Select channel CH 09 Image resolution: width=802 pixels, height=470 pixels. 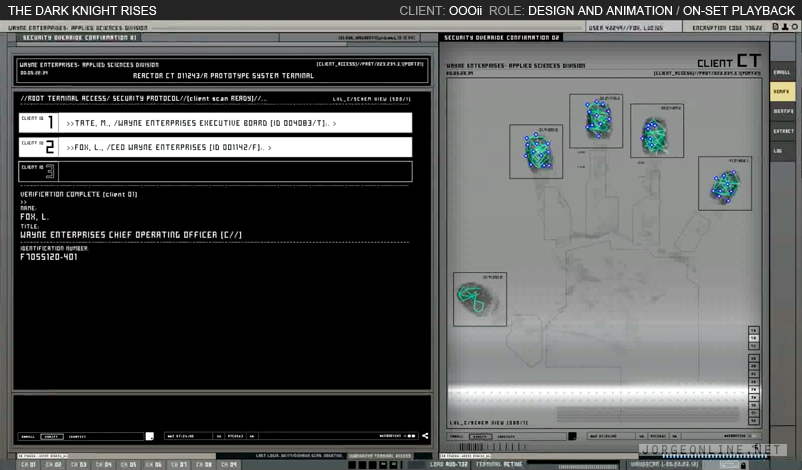pos(229,464)
